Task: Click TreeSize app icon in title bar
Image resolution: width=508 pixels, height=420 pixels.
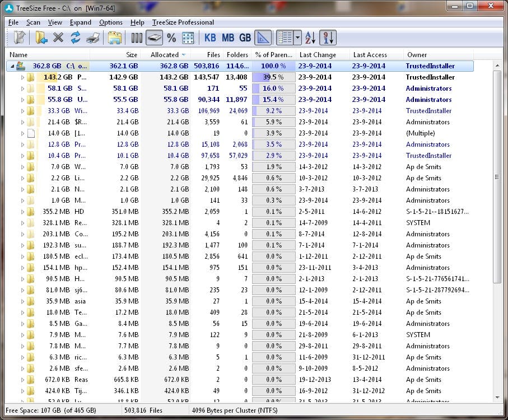Action: tap(10, 8)
